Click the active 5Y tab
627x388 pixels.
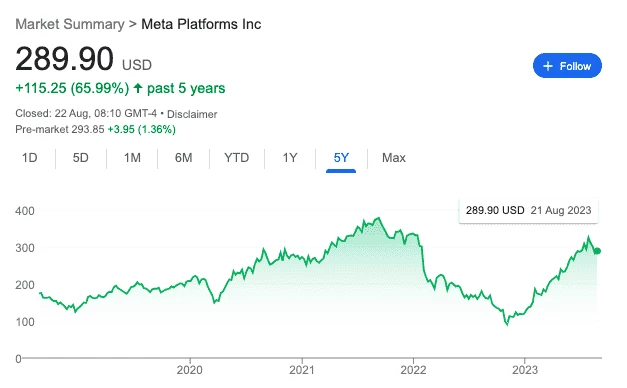tap(341, 158)
